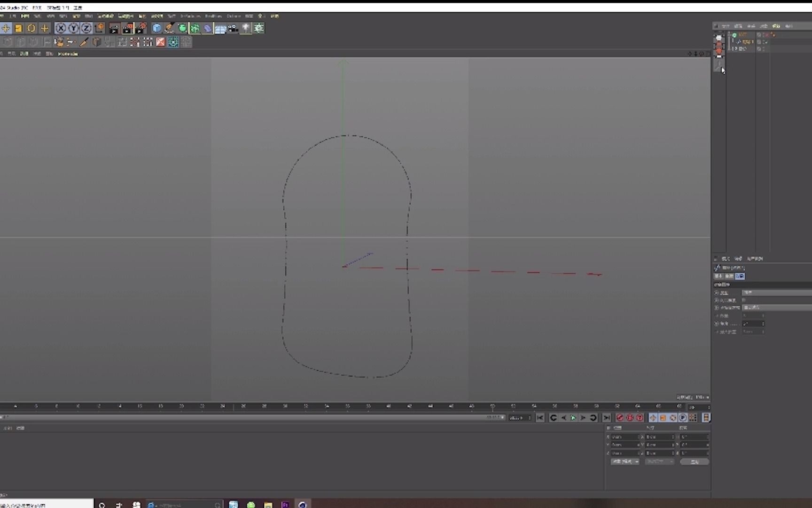This screenshot has width=812, height=508.
Task: Open spline Type dropdown
Action: [x=777, y=293]
